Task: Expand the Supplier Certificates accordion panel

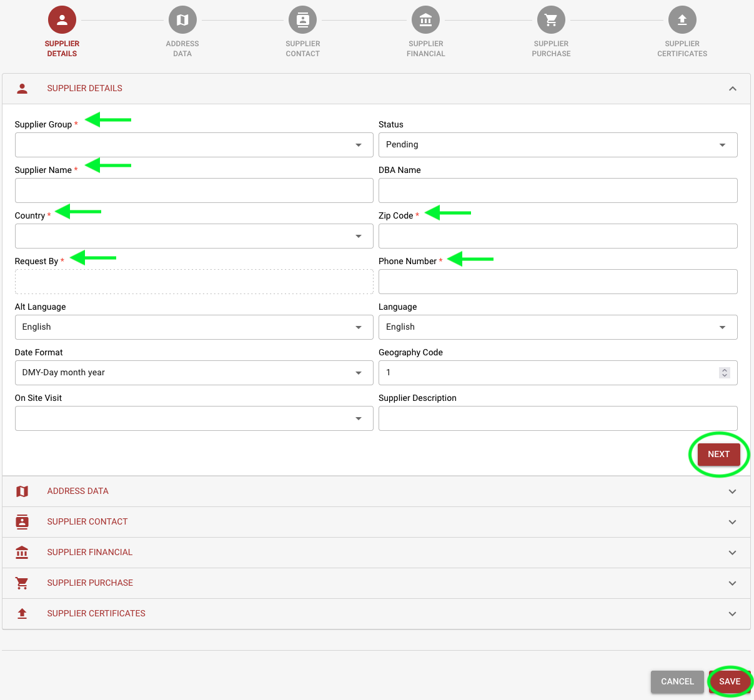Action: (x=732, y=614)
